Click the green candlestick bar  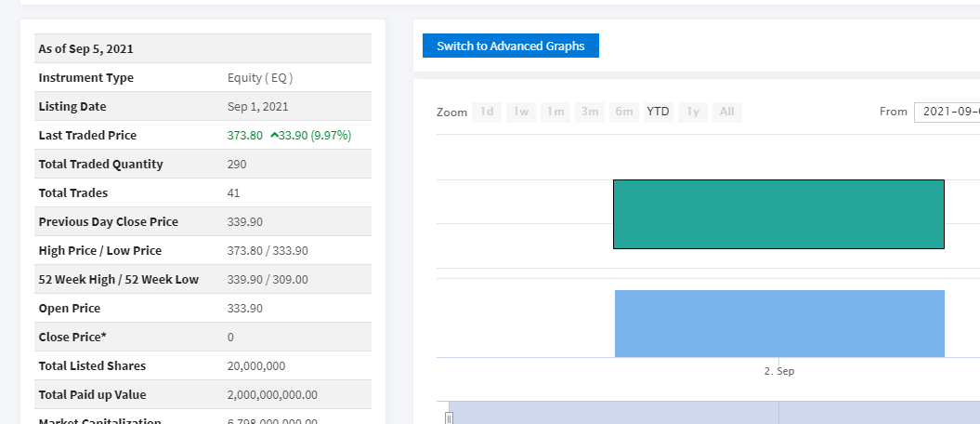[778, 214]
